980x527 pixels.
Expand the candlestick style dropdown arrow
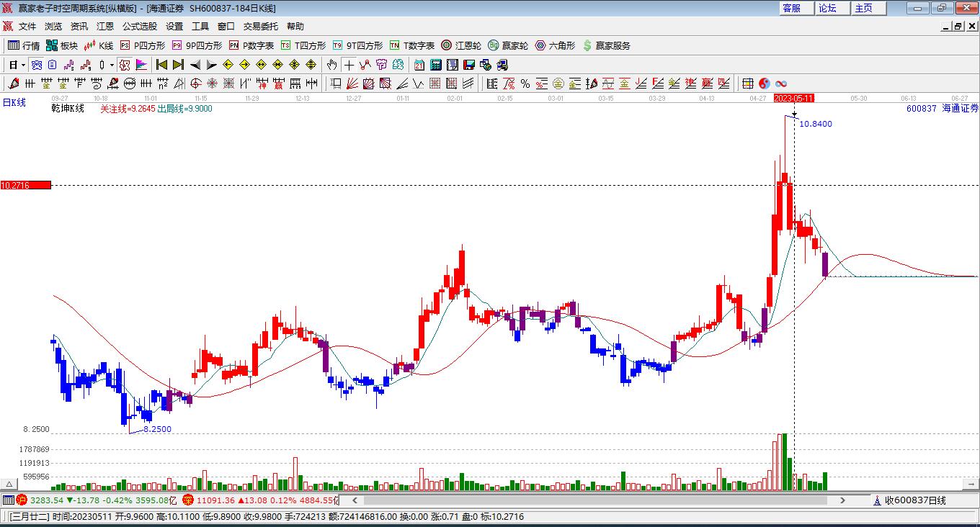tap(112, 65)
